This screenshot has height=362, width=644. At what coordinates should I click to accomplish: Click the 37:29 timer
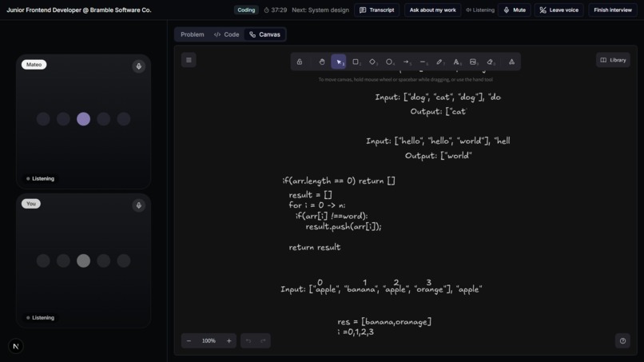(275, 10)
